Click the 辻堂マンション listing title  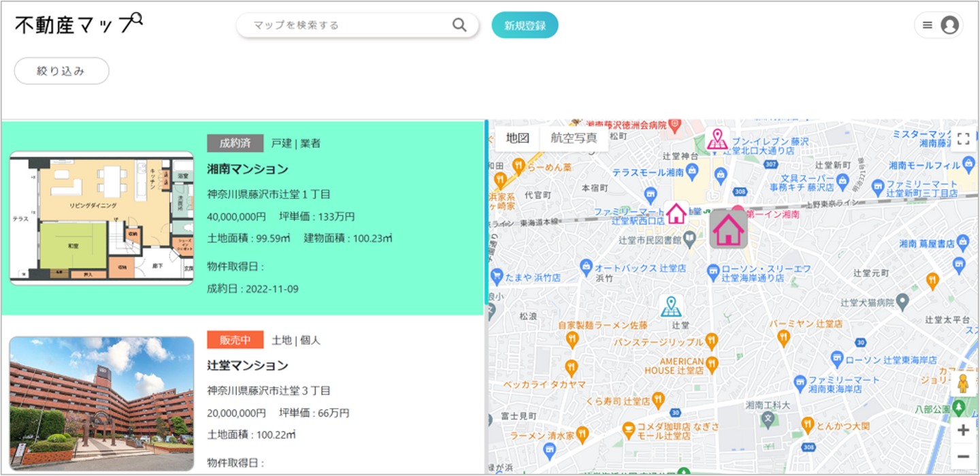[248, 366]
